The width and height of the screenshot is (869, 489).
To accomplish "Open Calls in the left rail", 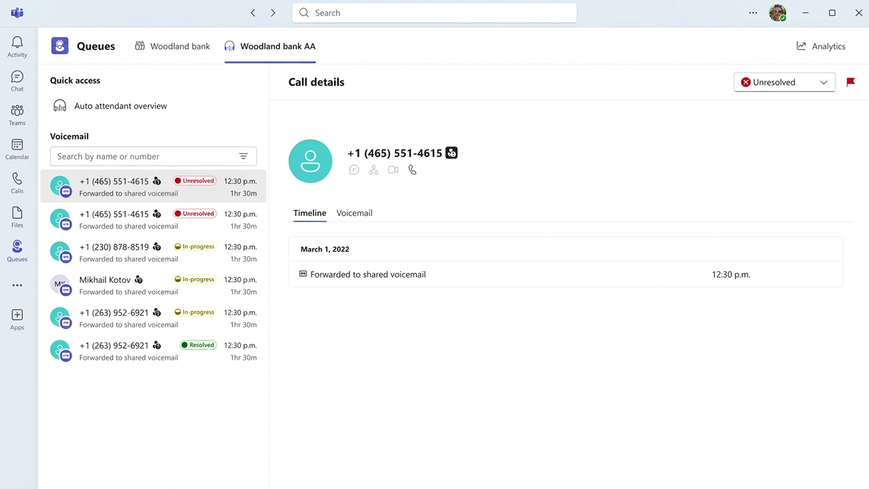I will pyautogui.click(x=17, y=183).
